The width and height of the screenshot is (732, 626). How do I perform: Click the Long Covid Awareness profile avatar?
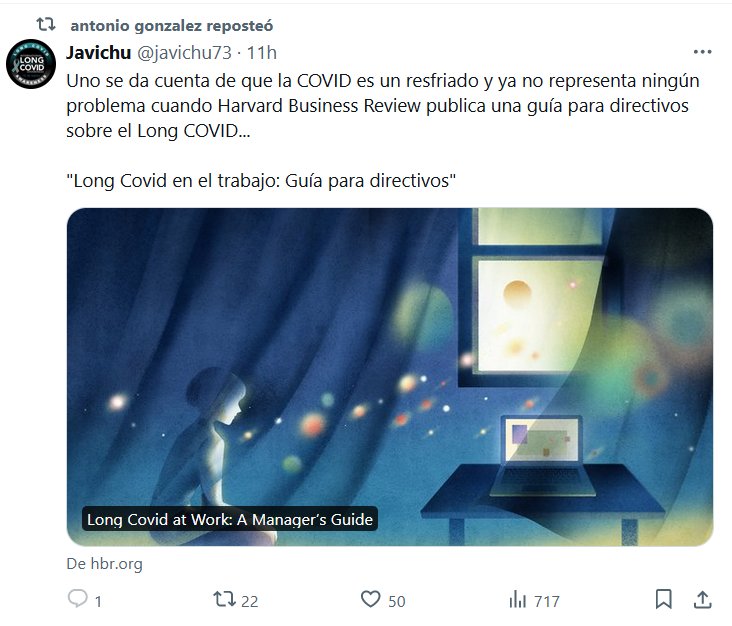pos(31,64)
